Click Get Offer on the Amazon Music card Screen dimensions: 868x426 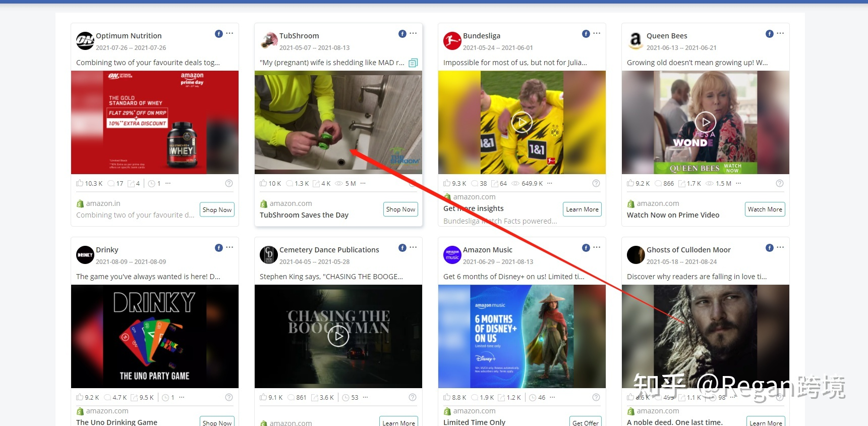pyautogui.click(x=586, y=421)
